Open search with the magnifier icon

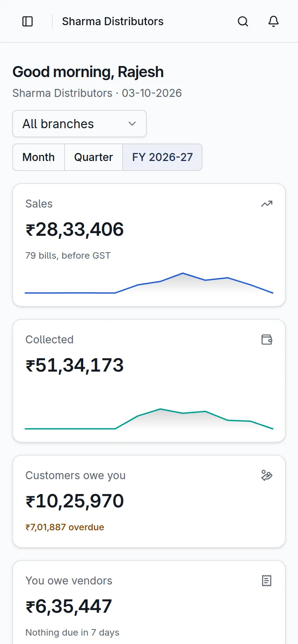243,21
